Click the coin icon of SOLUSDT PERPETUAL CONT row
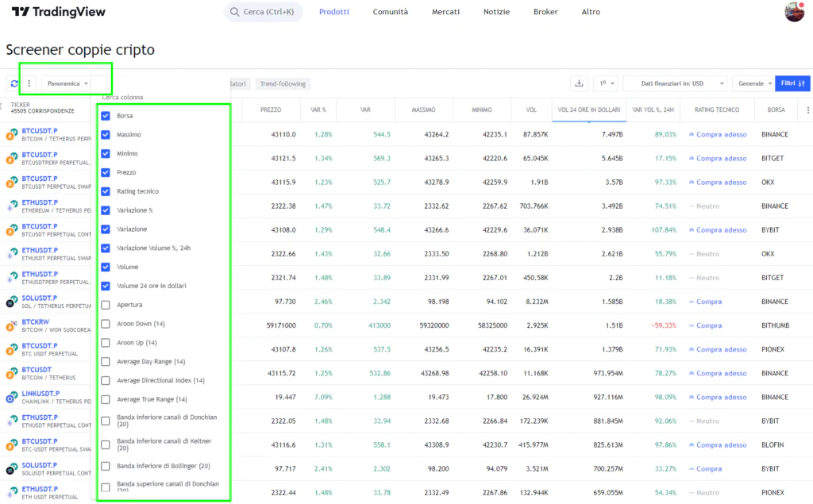813x504 pixels. pyautogui.click(x=11, y=469)
